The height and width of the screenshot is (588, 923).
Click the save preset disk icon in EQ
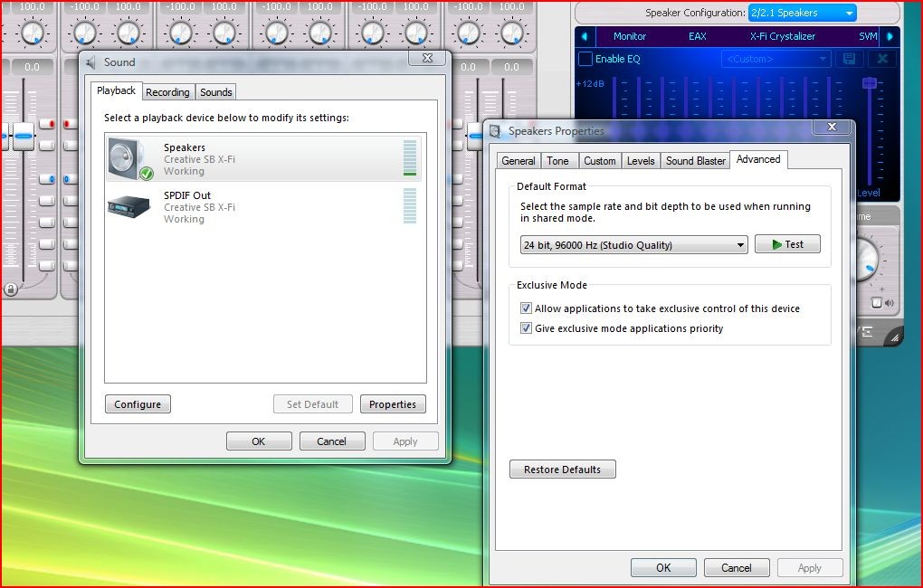849,59
